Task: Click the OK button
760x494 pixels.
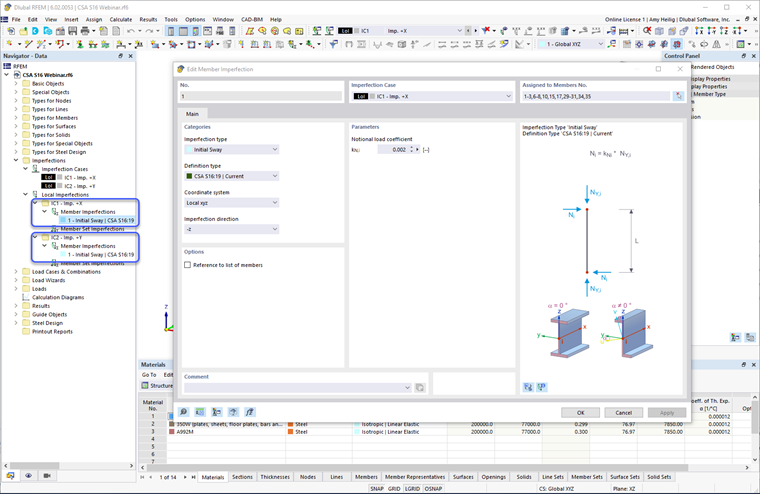Action: pyautogui.click(x=581, y=413)
